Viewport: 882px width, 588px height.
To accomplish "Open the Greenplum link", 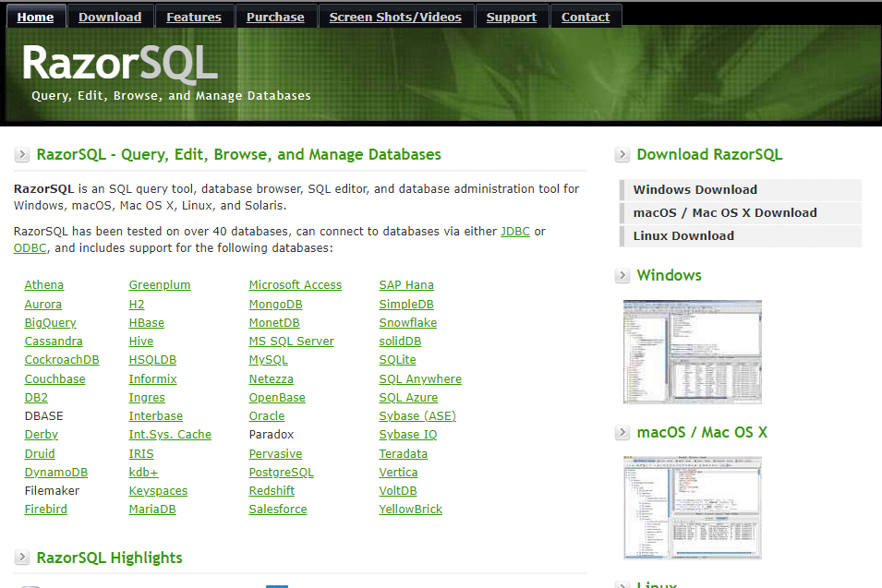I will coord(160,285).
